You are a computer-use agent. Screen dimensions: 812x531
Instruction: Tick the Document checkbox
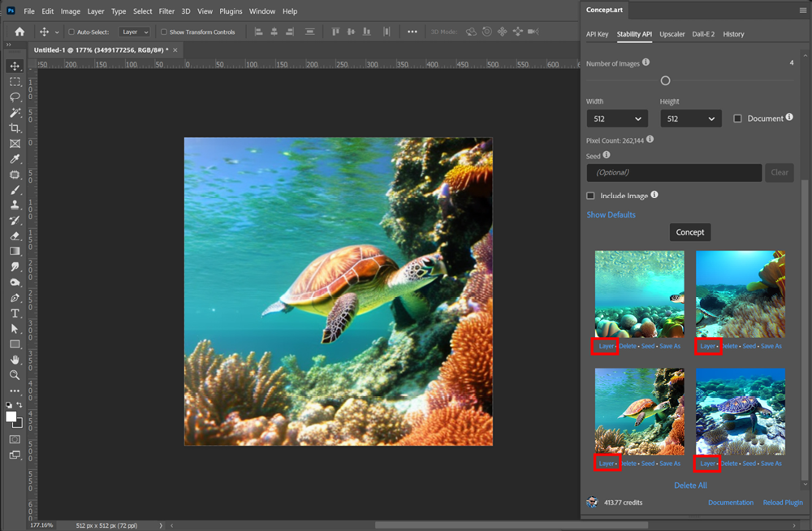click(x=737, y=119)
